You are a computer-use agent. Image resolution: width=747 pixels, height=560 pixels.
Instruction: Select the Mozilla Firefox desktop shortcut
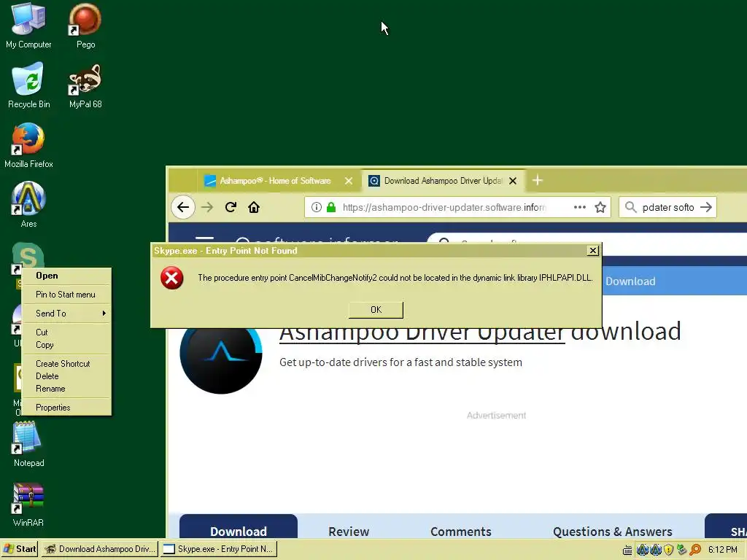pyautogui.click(x=28, y=145)
